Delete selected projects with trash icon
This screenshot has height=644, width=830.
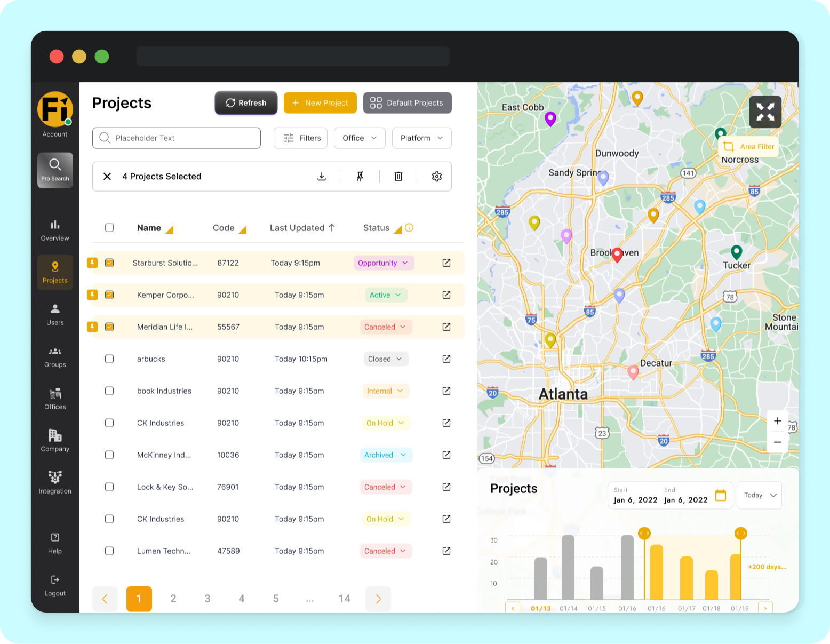tap(398, 177)
